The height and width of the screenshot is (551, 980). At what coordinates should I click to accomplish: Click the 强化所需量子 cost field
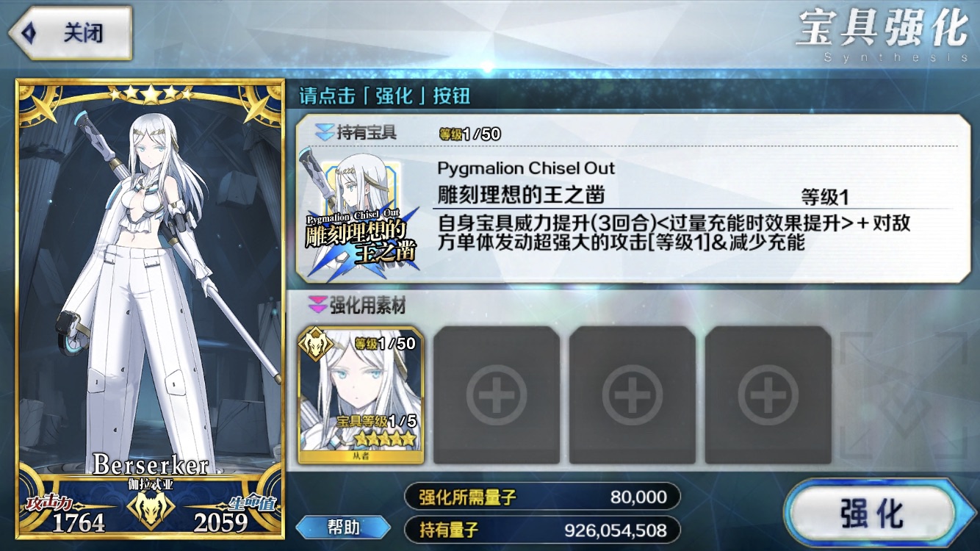pos(542,497)
